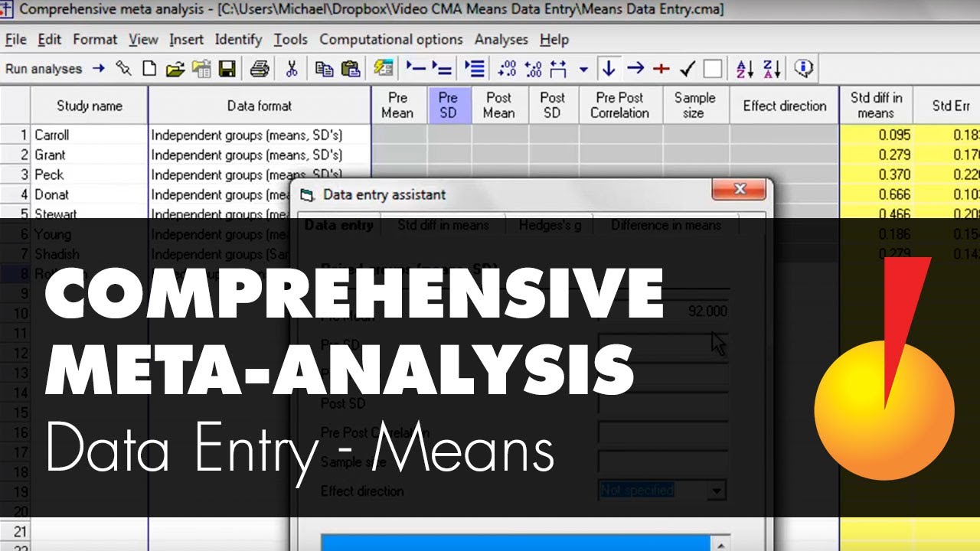Select the Post SD column header

(x=552, y=106)
